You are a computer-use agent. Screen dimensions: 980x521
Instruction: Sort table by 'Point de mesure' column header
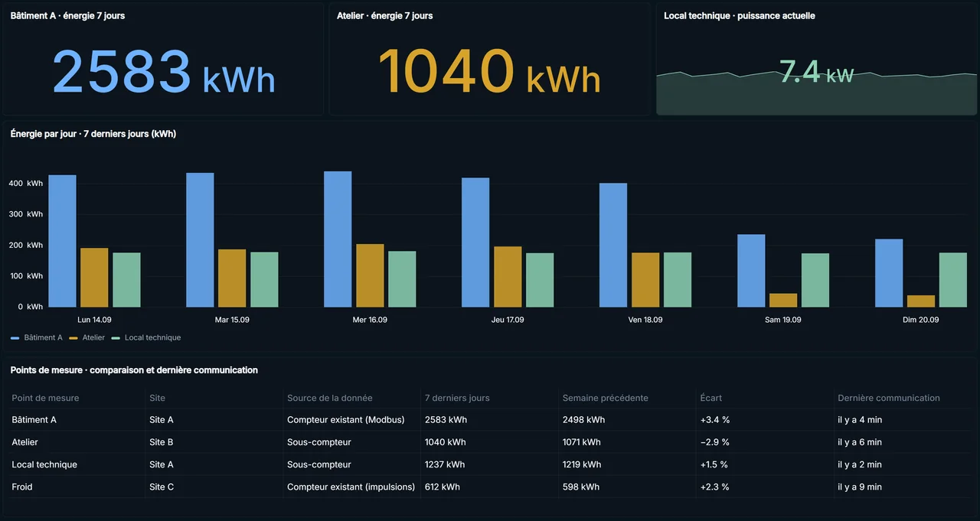[45, 398]
